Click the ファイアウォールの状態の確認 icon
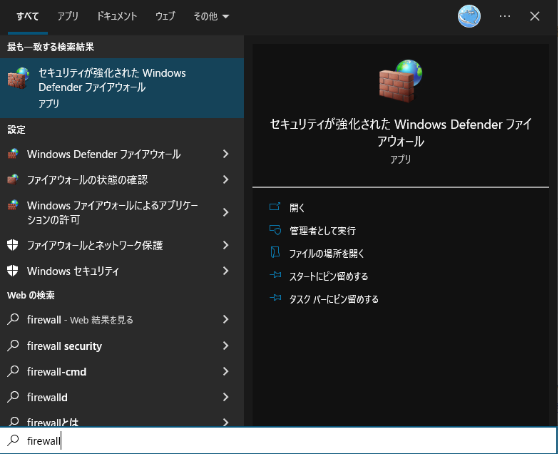558x454 pixels. tap(13, 180)
